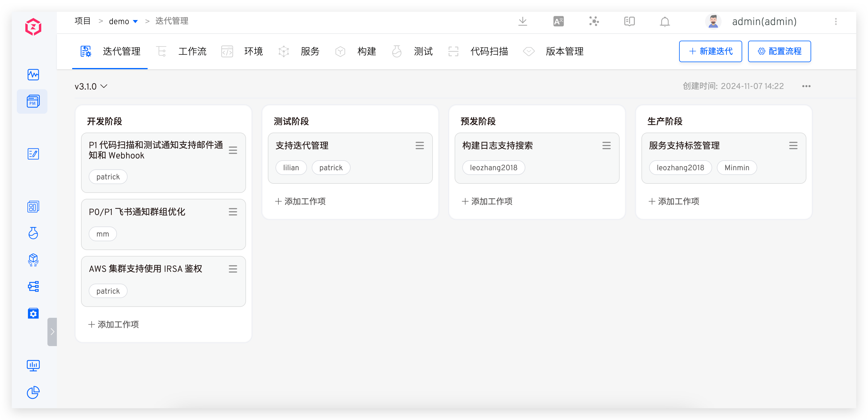The image size is (868, 420).
Task: Open the language translation icon in the top bar
Action: pyautogui.click(x=558, y=21)
